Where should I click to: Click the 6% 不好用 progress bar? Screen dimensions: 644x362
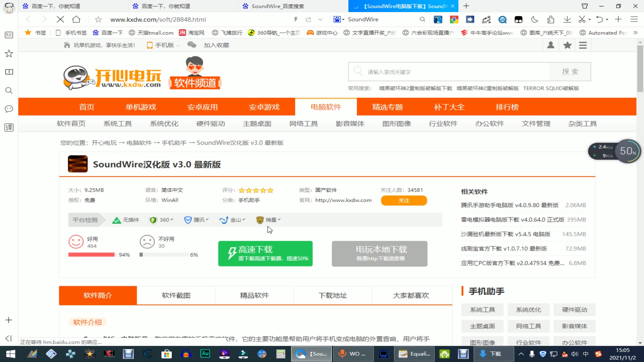[x=164, y=255]
